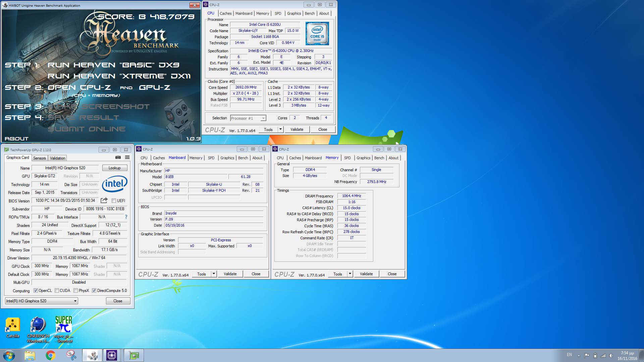Click the Windows Start orb
The width and height of the screenshot is (644, 362).
(x=9, y=355)
